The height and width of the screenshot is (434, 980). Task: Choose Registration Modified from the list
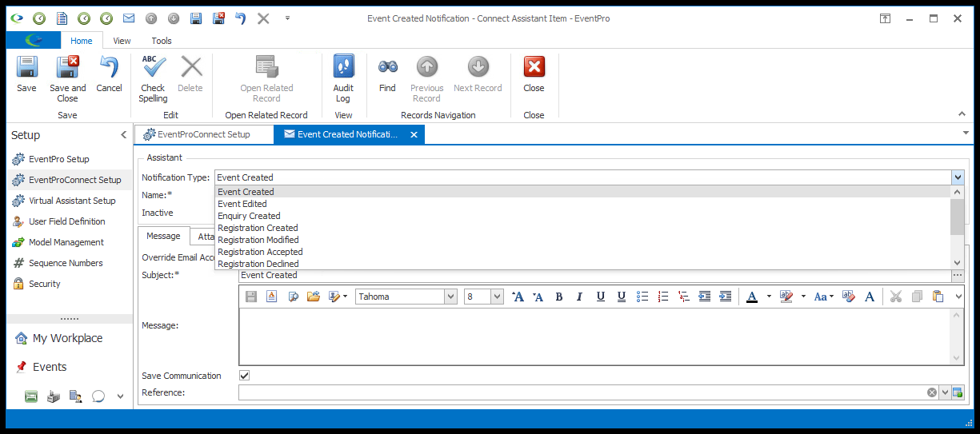(x=583, y=240)
